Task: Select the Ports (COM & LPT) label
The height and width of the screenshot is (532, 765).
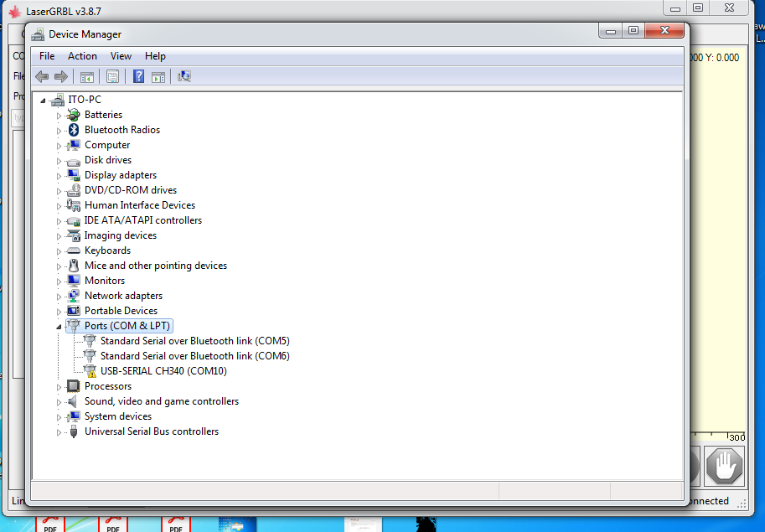Action: [x=127, y=326]
